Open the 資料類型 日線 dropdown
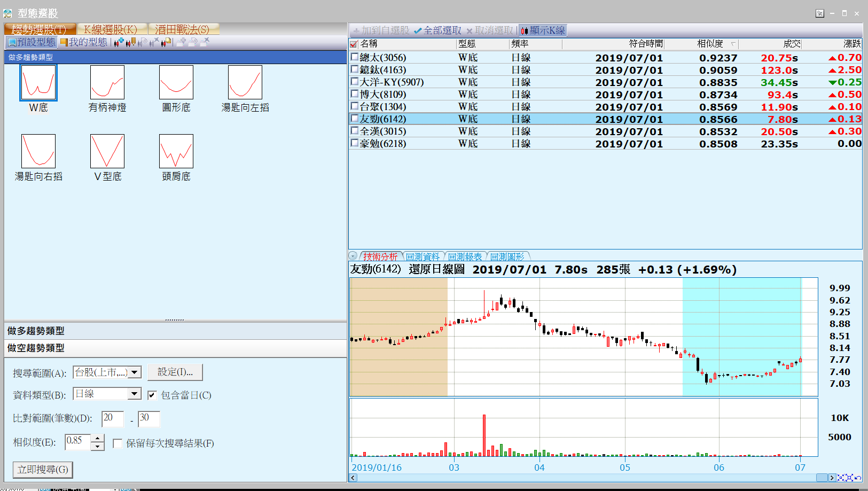This screenshot has width=868, height=491. (135, 394)
